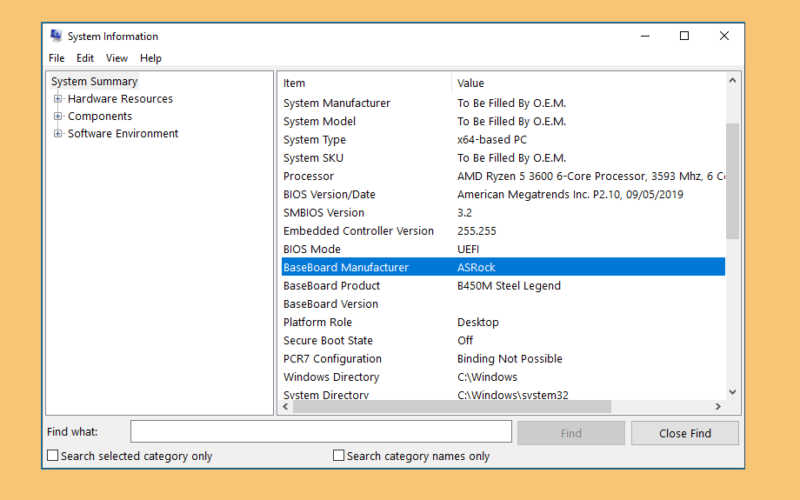The width and height of the screenshot is (800, 500).
Task: Expand the Software Environment node
Action: point(58,133)
